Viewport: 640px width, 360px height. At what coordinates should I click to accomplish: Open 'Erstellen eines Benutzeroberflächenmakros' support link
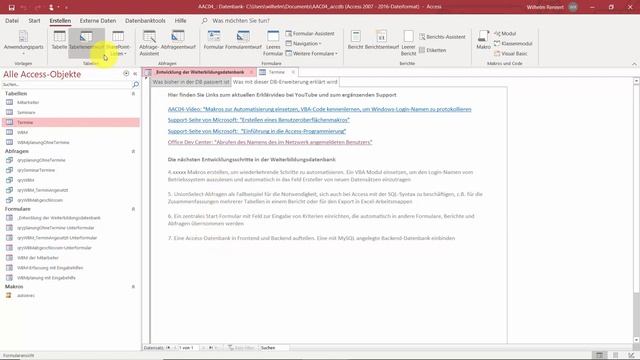coord(259,120)
